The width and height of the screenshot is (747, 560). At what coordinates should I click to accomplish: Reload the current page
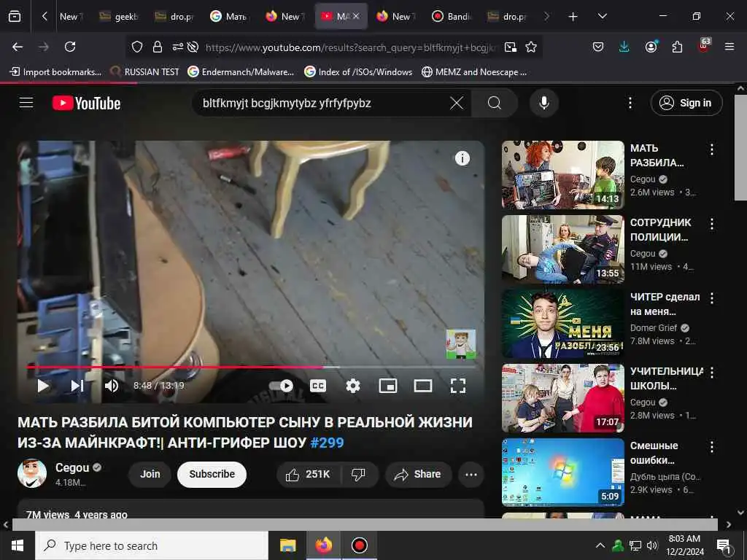[70, 47]
